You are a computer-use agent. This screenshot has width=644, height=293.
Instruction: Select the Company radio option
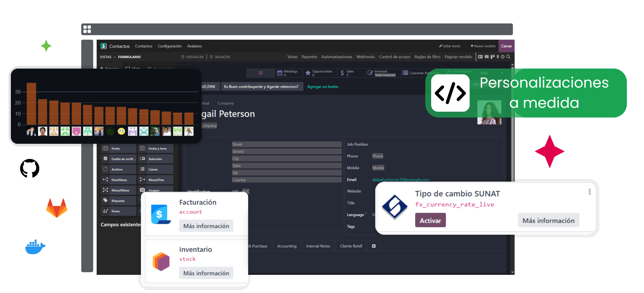(214, 103)
